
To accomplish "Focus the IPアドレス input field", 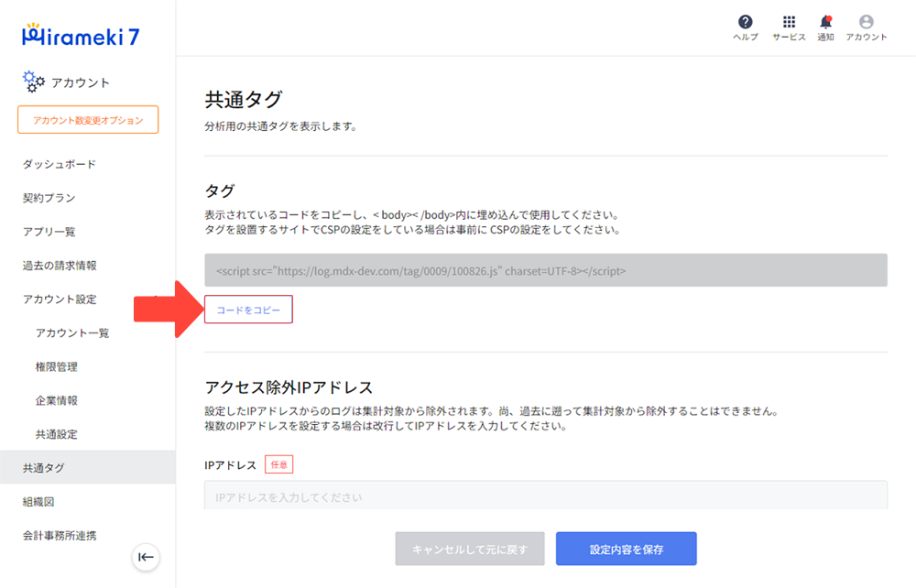I will (x=546, y=495).
